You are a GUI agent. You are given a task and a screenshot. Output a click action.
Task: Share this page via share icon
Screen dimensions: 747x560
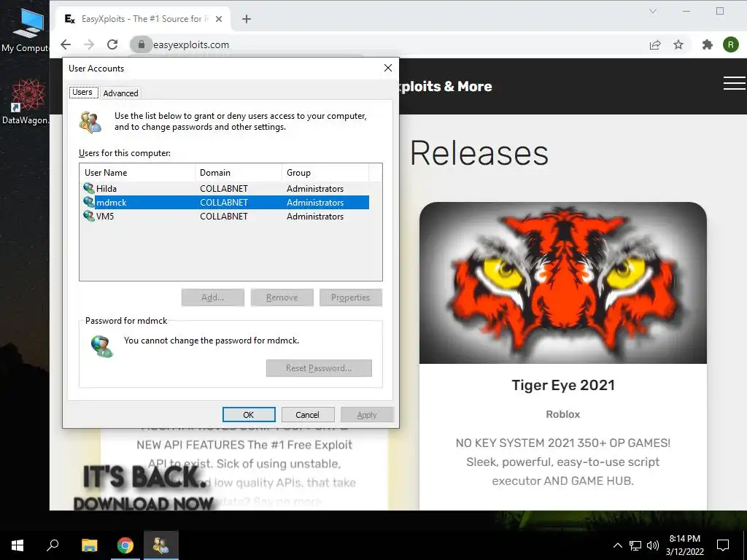pyautogui.click(x=655, y=44)
